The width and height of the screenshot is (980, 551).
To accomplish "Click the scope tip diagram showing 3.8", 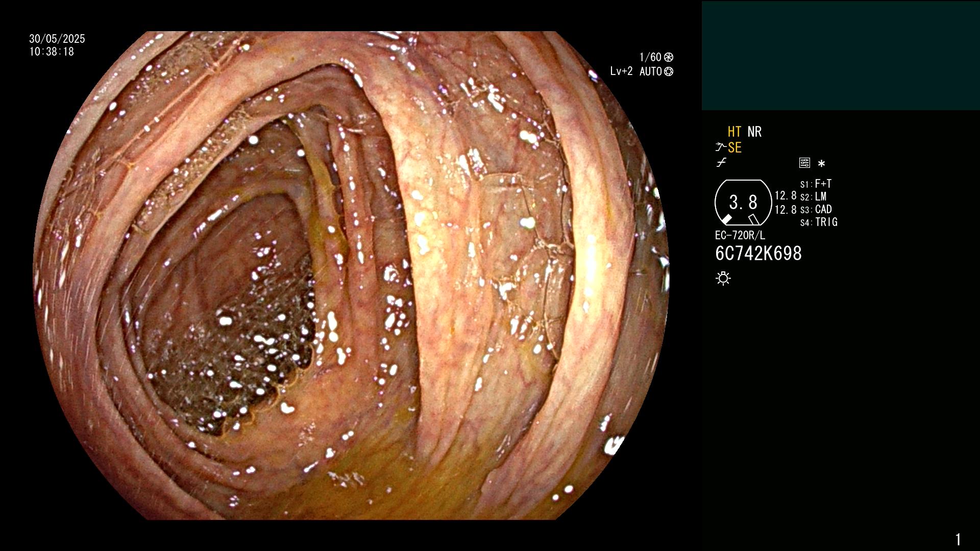I will click(x=743, y=203).
